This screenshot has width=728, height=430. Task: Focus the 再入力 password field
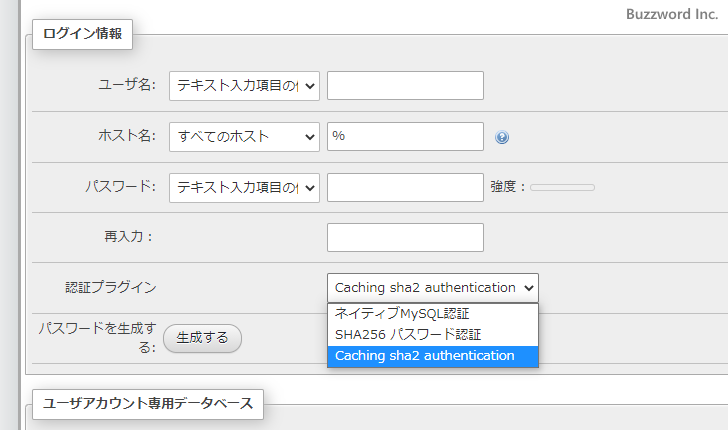pyautogui.click(x=405, y=238)
